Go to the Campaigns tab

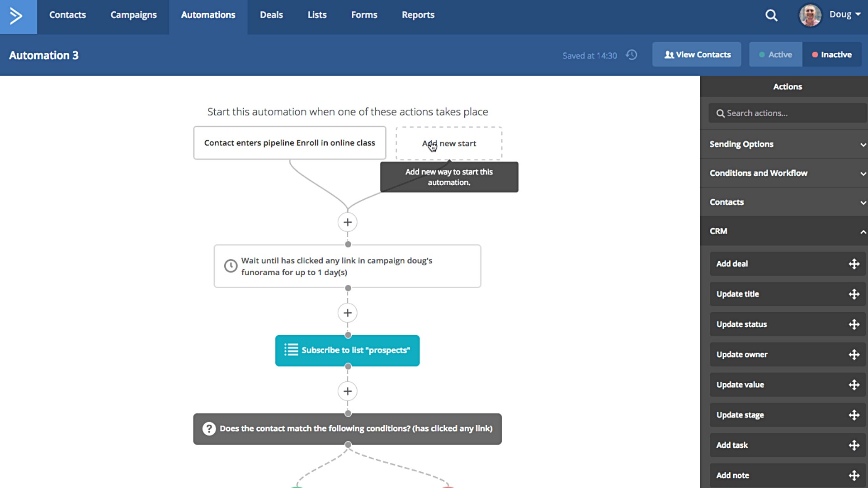coord(133,15)
